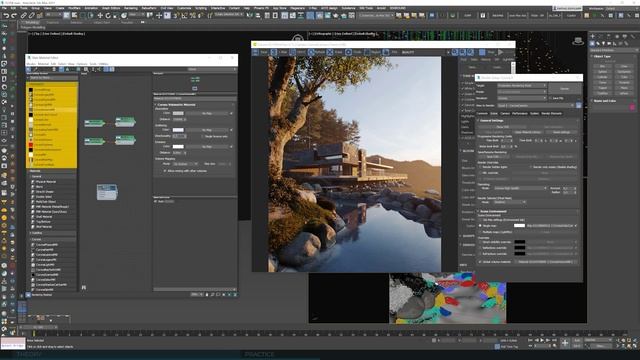Activate the Select and Scale tool
640x360 pixels.
pos(116,16)
